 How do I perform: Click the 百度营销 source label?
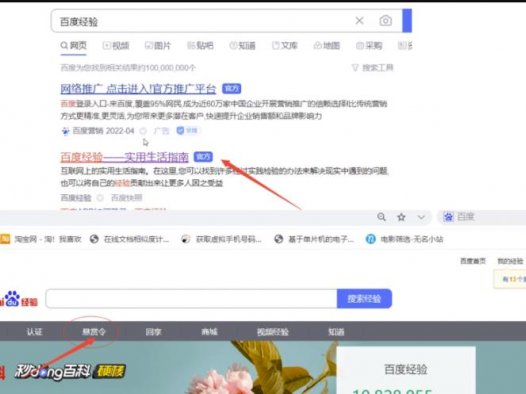coord(88,131)
